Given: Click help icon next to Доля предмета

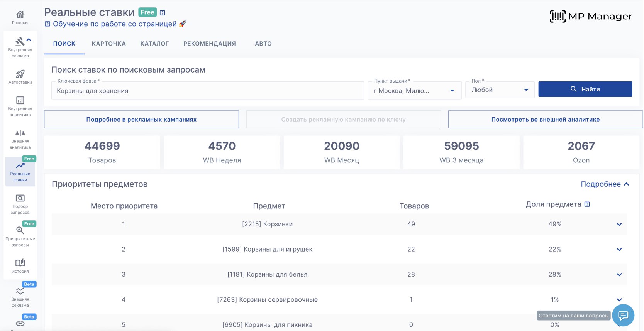Looking at the screenshot, I should 587,204.
